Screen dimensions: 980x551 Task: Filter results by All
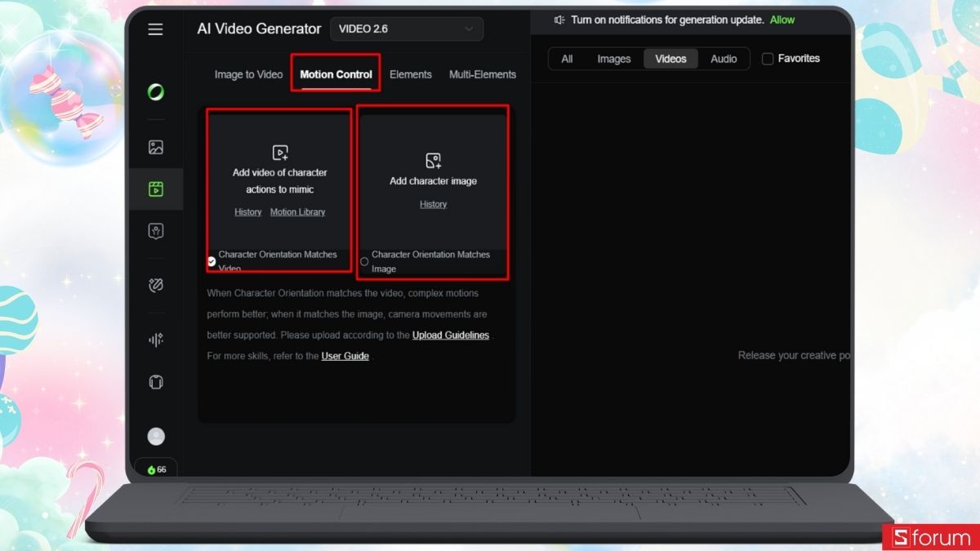pyautogui.click(x=567, y=59)
